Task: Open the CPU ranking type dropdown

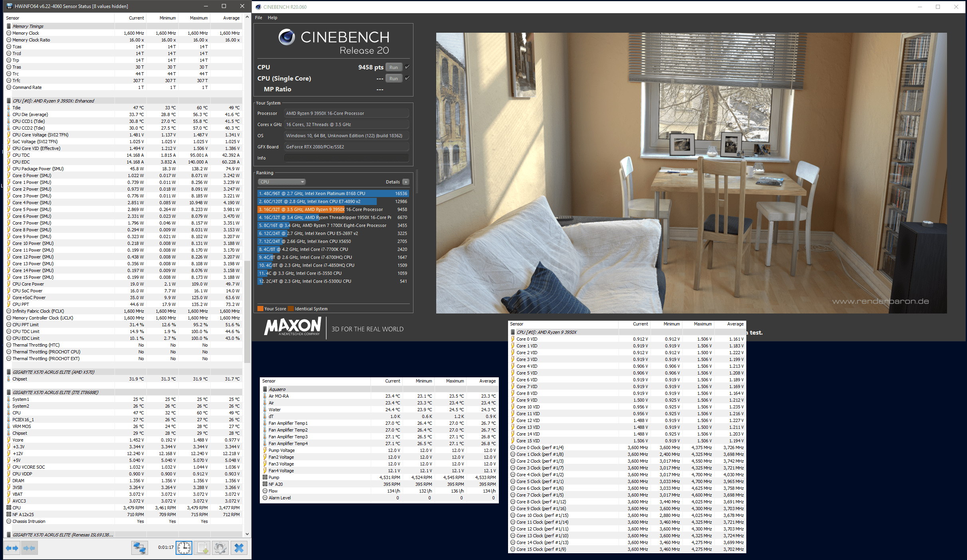Action: click(282, 182)
